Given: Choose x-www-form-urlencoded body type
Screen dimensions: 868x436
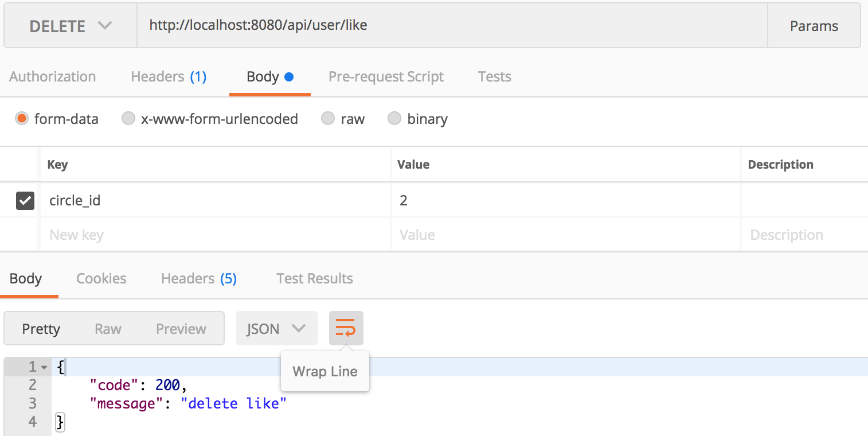Looking at the screenshot, I should (x=128, y=119).
